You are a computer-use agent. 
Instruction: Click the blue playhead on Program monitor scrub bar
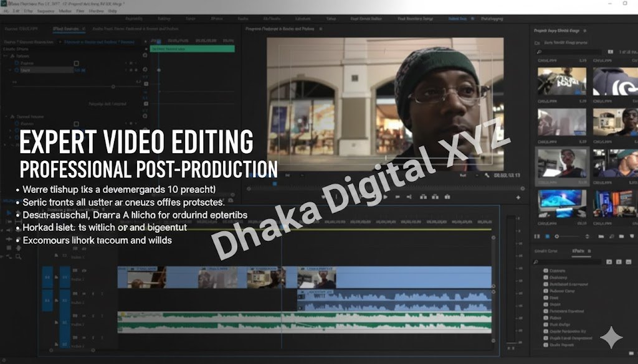275,184
